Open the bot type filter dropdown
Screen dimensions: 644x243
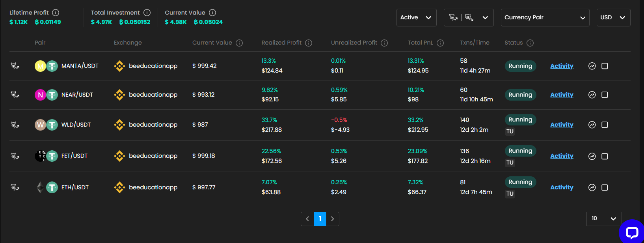[x=469, y=17]
